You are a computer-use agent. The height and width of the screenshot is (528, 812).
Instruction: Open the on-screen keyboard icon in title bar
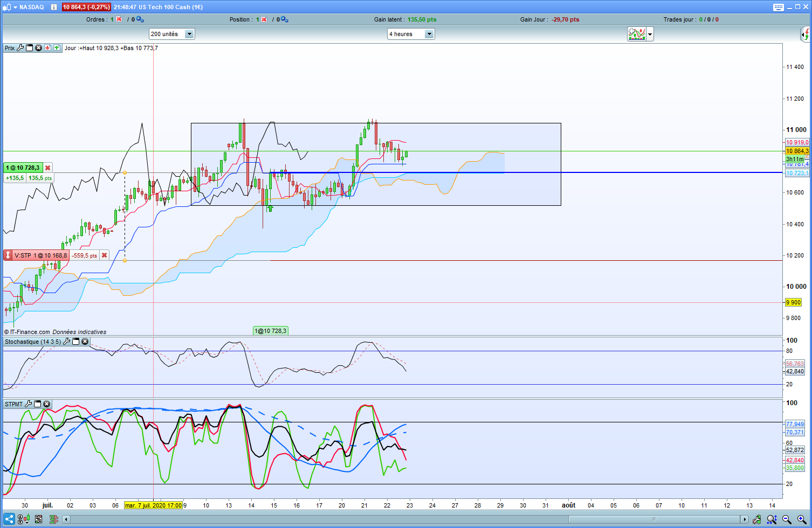tap(779, 7)
